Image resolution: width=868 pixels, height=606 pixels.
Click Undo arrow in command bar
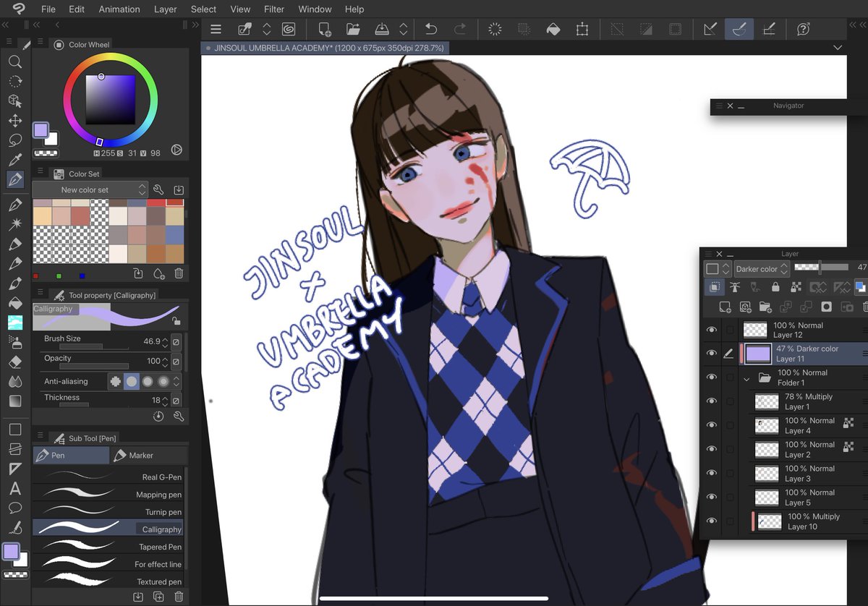431,30
